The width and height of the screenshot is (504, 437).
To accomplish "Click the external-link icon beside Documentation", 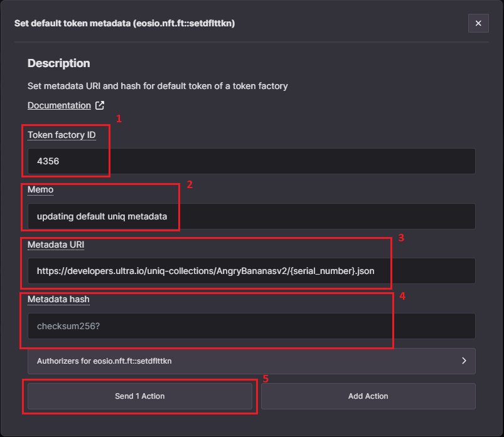I will click(100, 105).
